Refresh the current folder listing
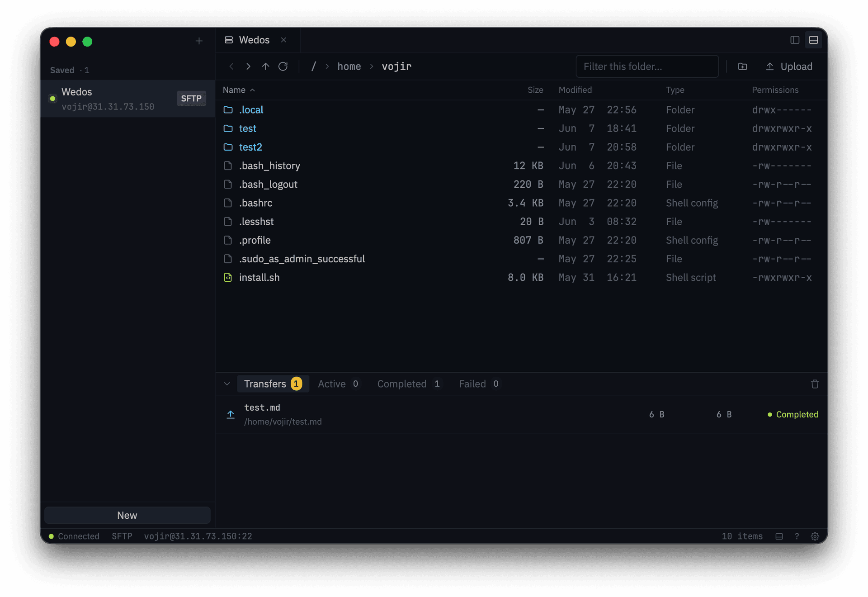The height and width of the screenshot is (597, 868). click(x=283, y=66)
